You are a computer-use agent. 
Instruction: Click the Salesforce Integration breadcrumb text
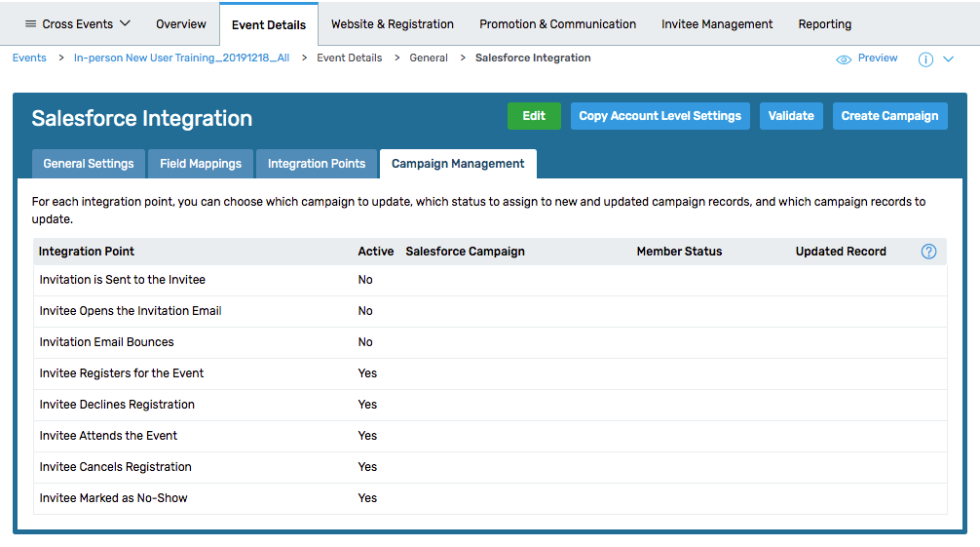pyautogui.click(x=533, y=58)
